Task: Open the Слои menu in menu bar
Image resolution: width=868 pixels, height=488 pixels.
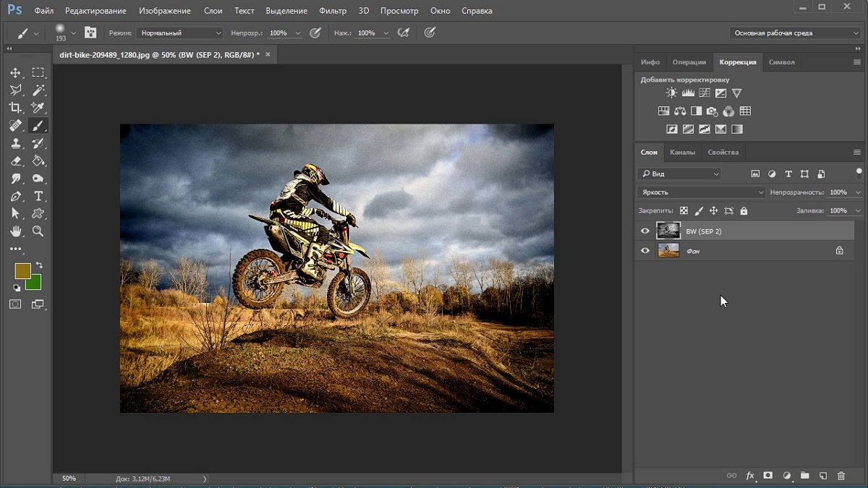Action: tap(213, 11)
